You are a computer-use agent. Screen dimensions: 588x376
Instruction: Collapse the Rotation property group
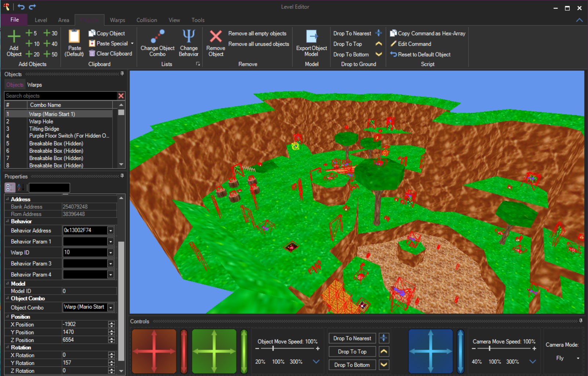pyautogui.click(x=7, y=347)
